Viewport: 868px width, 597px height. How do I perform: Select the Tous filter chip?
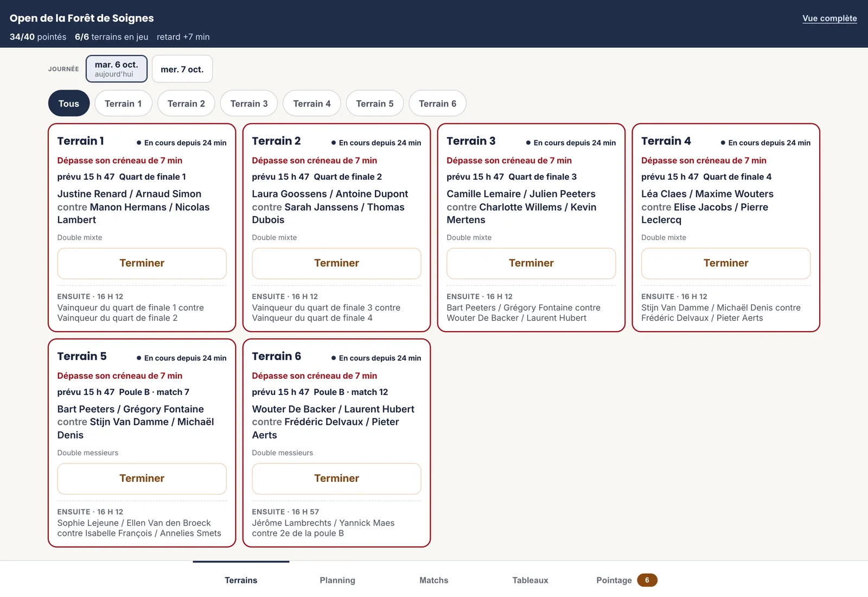tap(69, 103)
